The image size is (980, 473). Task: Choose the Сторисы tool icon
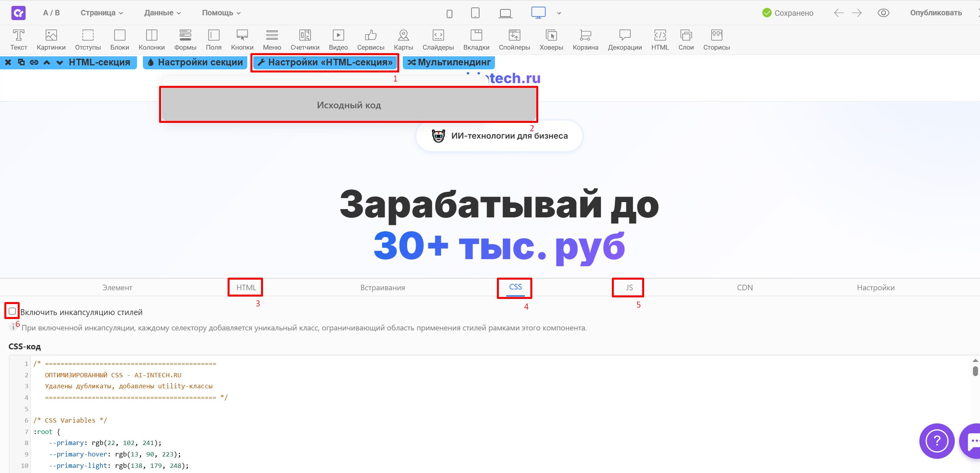[x=716, y=39]
